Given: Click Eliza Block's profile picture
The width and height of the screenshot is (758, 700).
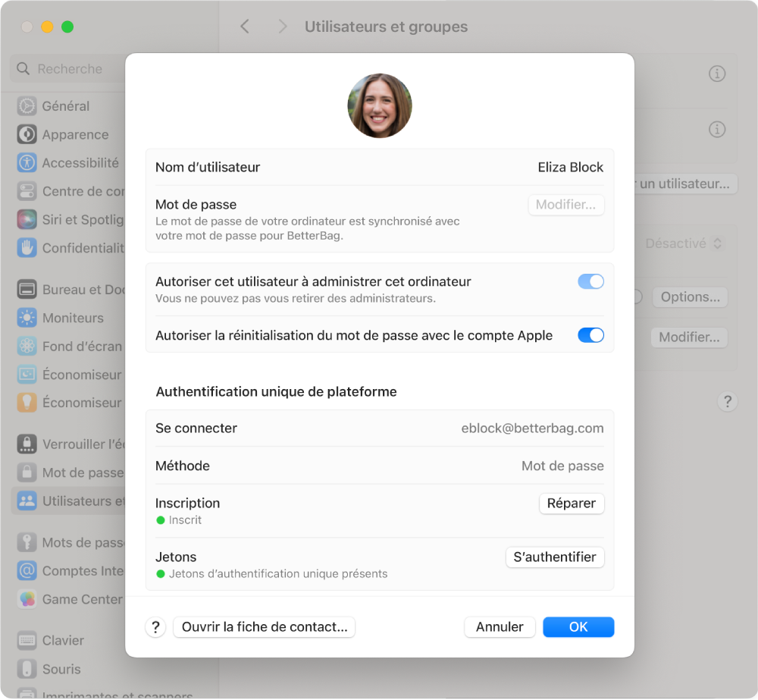Looking at the screenshot, I should click(x=379, y=105).
